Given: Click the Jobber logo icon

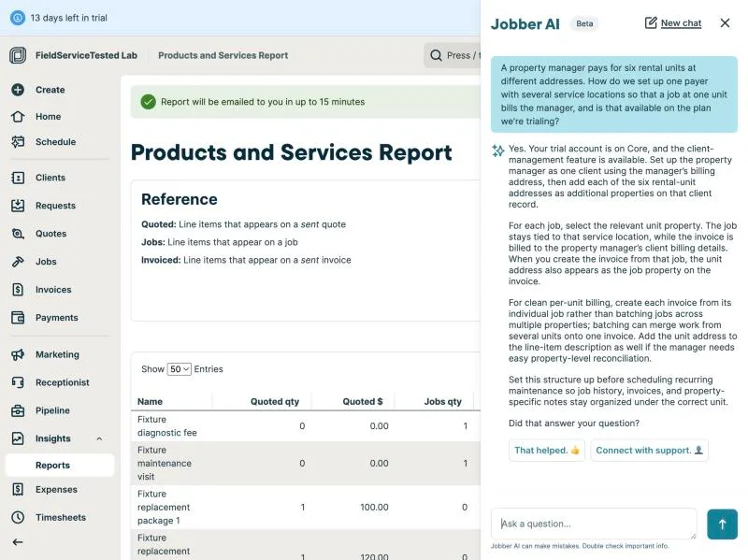Looking at the screenshot, I should 18,55.
